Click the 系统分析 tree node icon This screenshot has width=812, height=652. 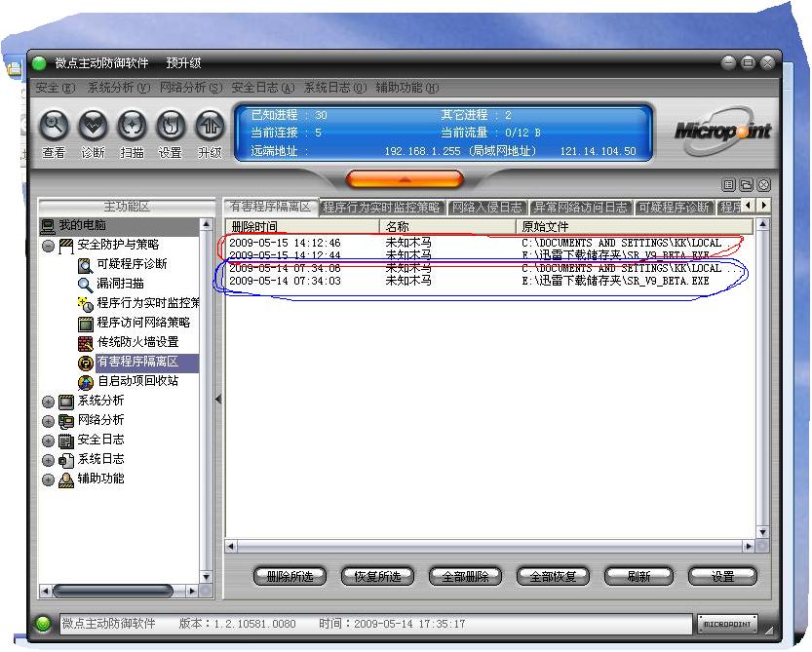point(65,402)
